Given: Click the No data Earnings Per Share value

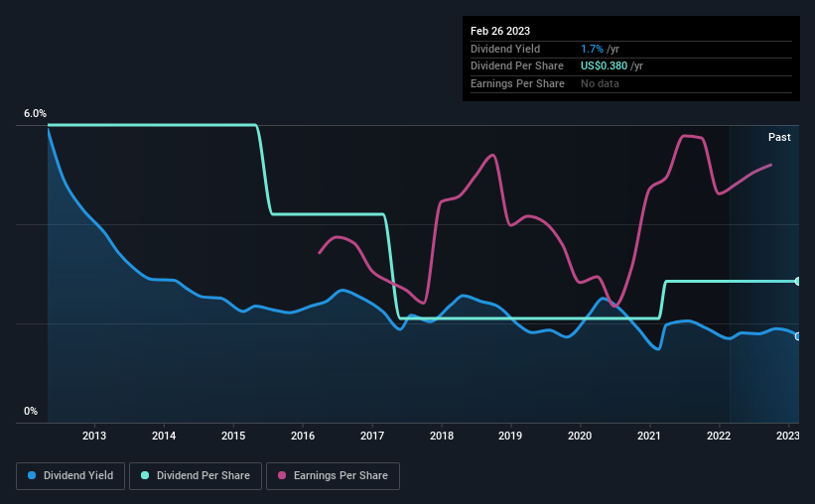Looking at the screenshot, I should click(x=600, y=83).
